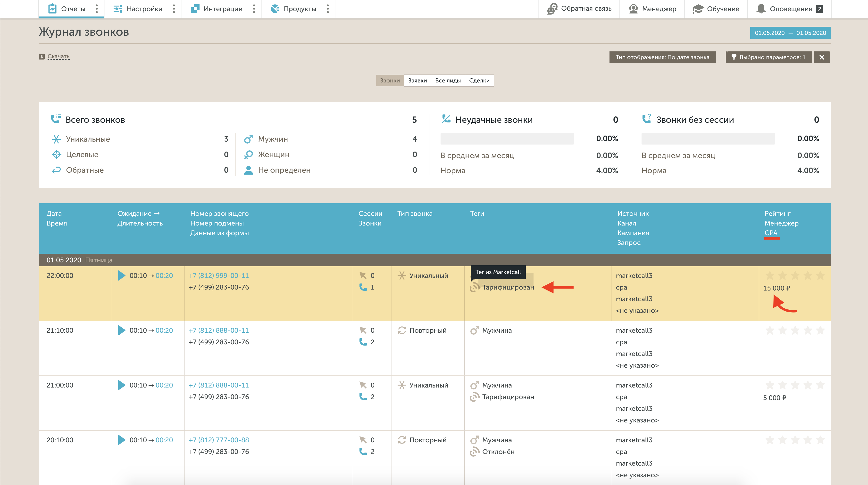The height and width of the screenshot is (485, 868).
Task: Click the Женщин female icon
Action: click(248, 154)
